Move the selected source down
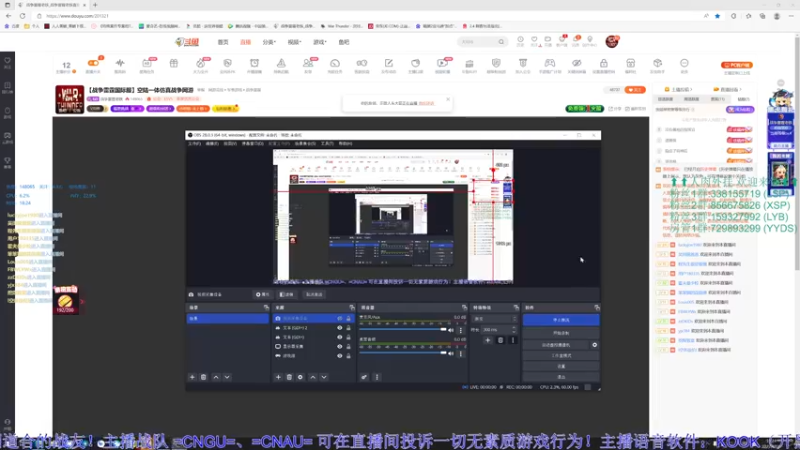 point(324,377)
